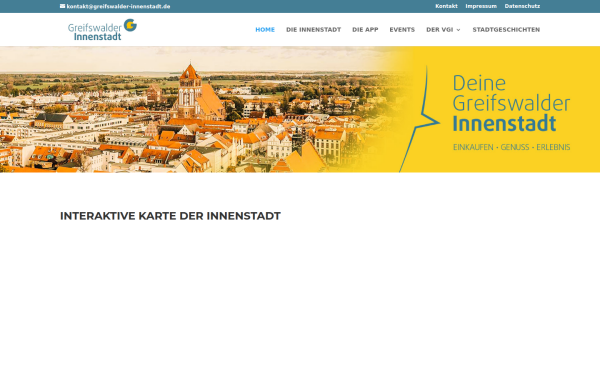Open DIE APP menu entry

(x=365, y=29)
